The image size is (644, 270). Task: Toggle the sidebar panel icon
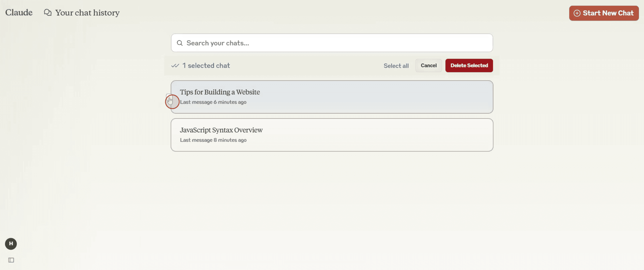(11, 260)
